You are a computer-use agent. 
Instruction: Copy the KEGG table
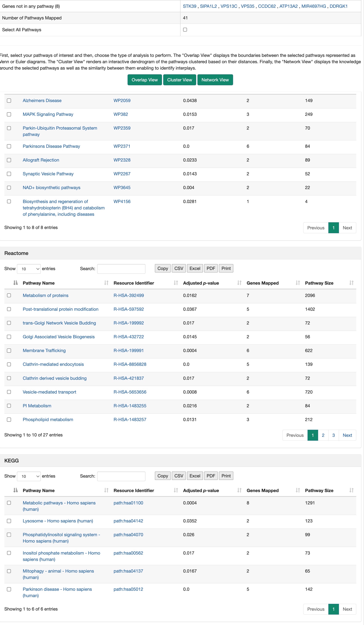point(163,476)
